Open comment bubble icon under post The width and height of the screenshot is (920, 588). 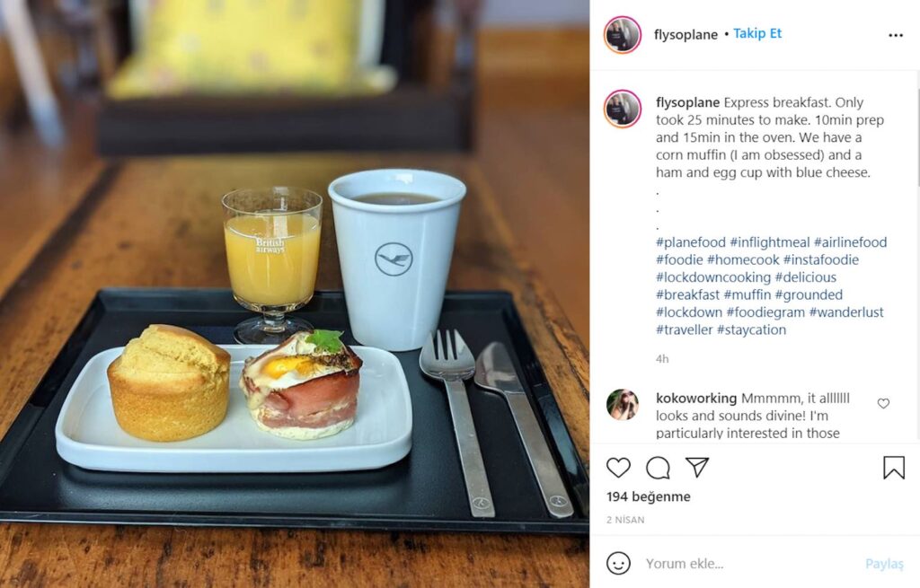point(658,468)
